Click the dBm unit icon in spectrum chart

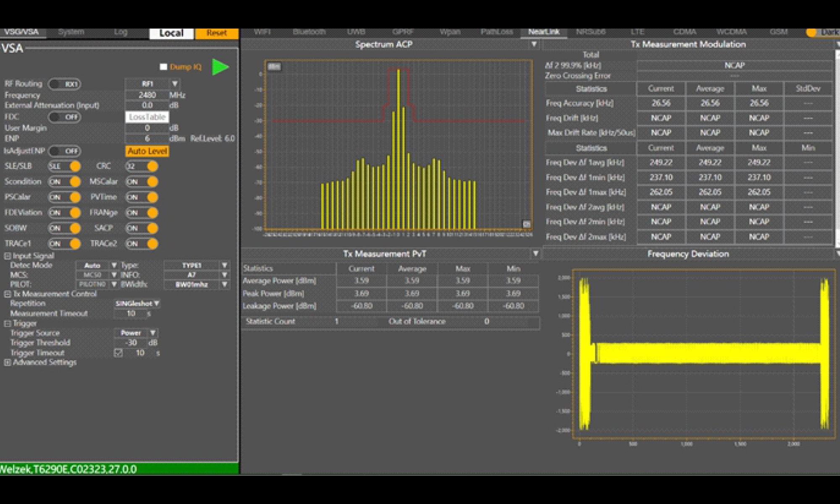click(274, 67)
